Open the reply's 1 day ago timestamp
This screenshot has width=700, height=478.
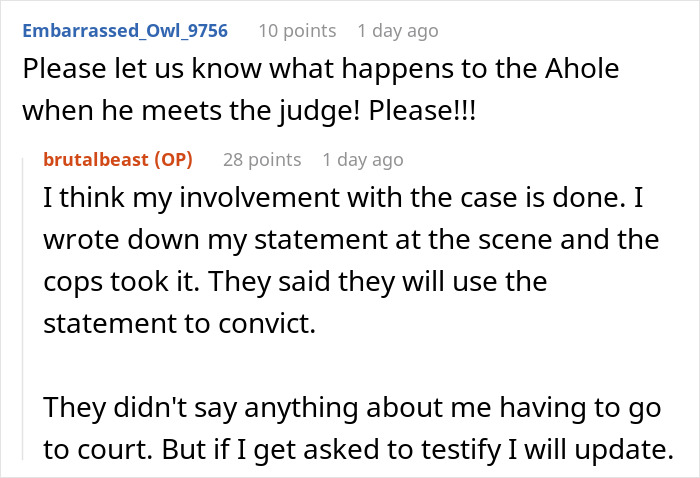[363, 160]
